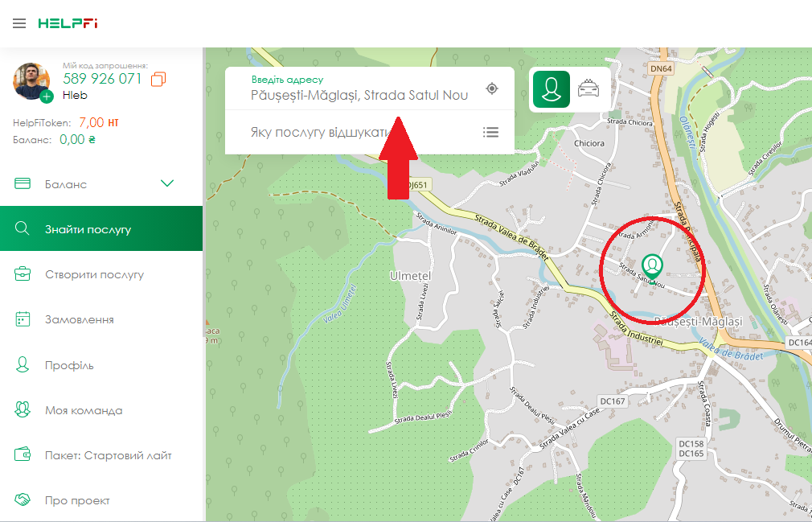Click the Профіль person icon
812x522 pixels.
click(23, 365)
